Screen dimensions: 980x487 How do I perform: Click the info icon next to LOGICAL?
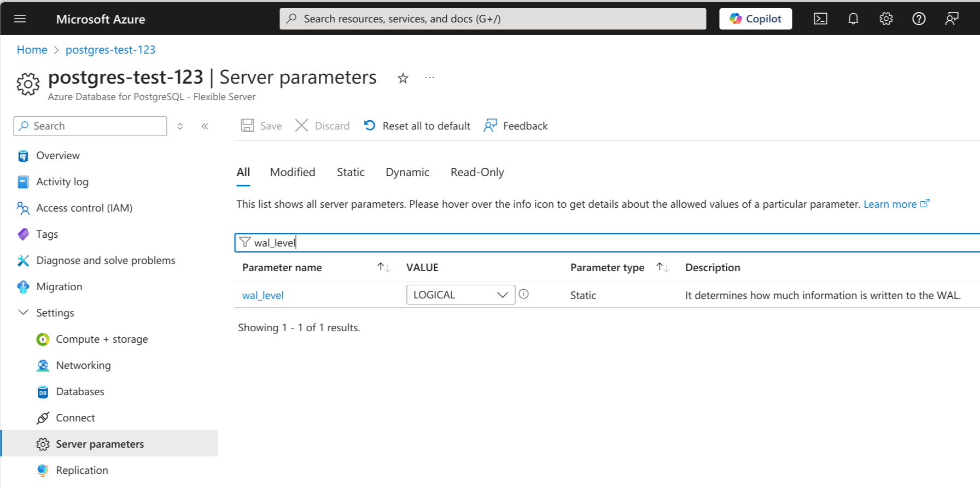click(523, 294)
